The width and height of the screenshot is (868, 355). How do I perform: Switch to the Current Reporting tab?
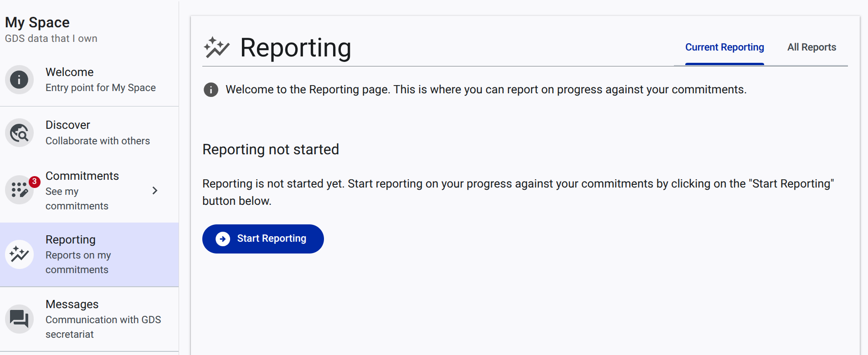[724, 47]
